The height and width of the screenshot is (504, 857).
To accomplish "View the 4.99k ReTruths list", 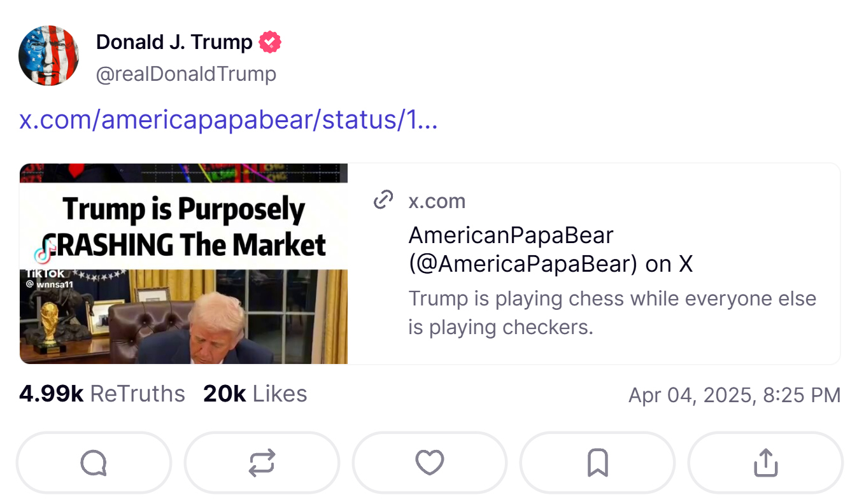I will click(x=102, y=394).
